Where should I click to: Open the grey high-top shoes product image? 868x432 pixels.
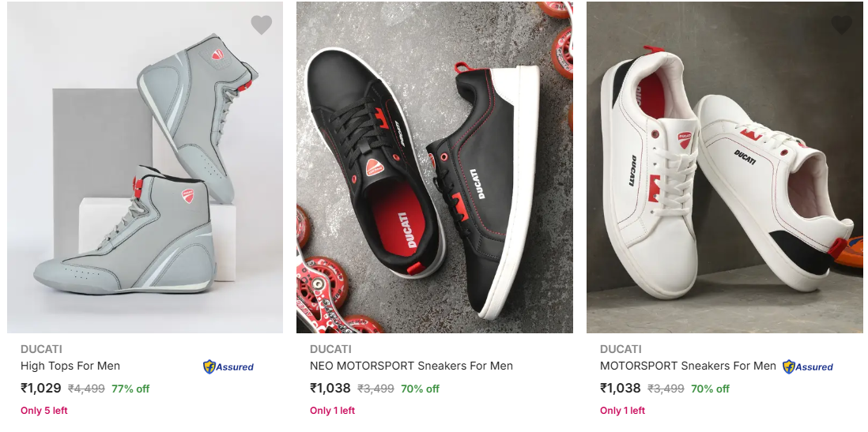(x=145, y=167)
